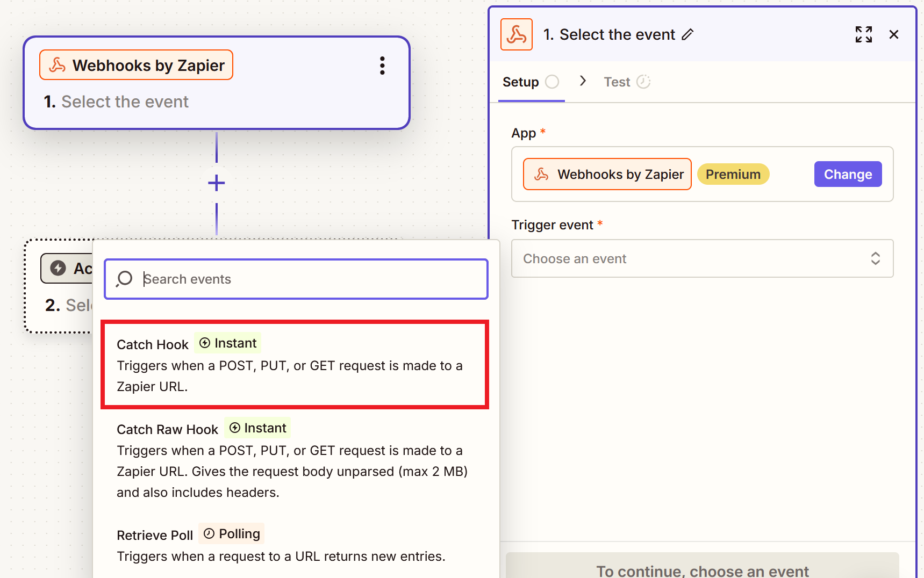Click Webhooks by Zapier chip in App field

tap(607, 174)
